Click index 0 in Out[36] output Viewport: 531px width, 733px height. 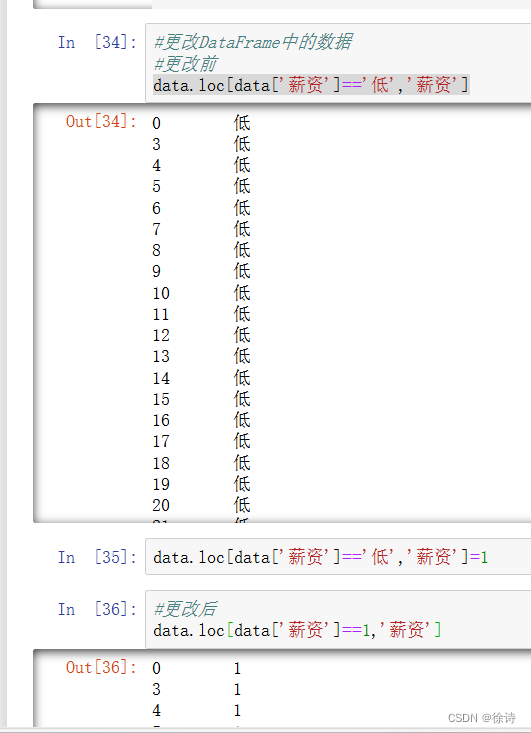(157, 668)
